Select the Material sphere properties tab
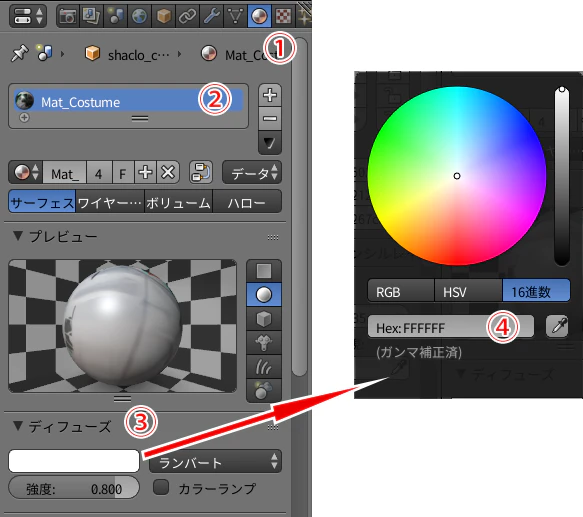 coord(259,16)
